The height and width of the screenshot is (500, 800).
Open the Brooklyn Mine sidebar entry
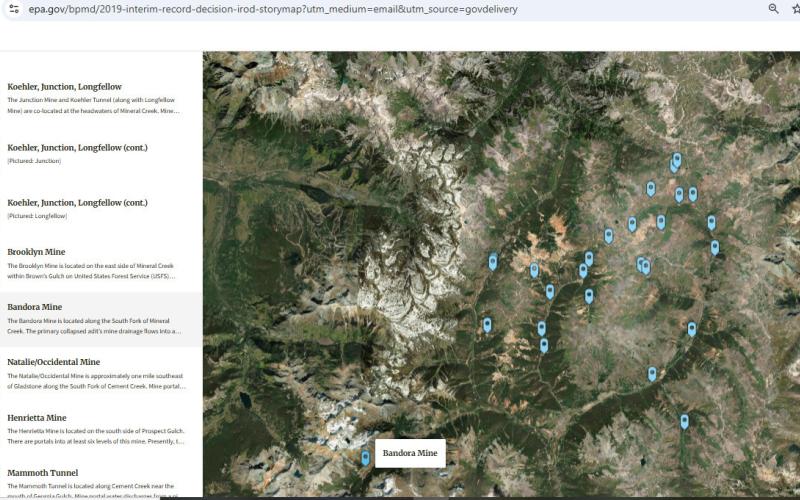(x=101, y=264)
